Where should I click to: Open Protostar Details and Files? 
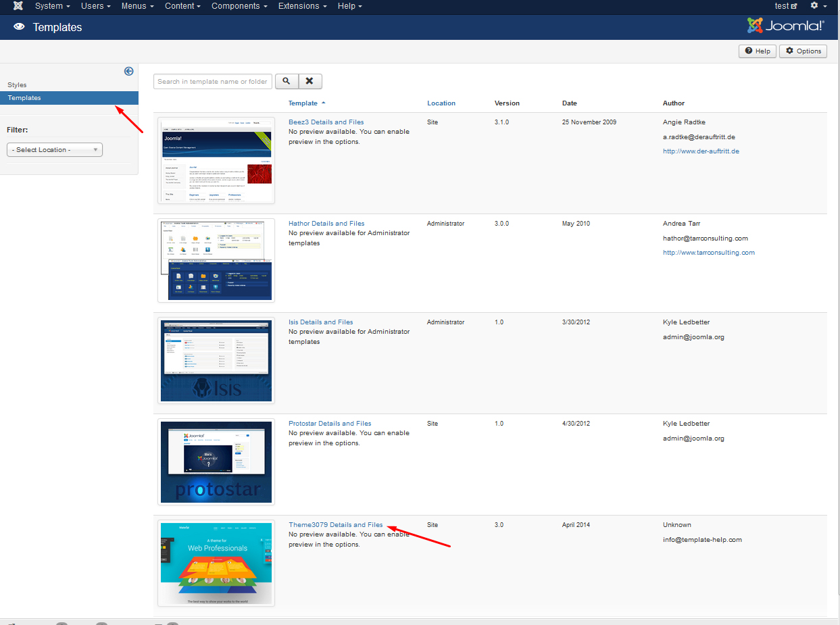330,424
